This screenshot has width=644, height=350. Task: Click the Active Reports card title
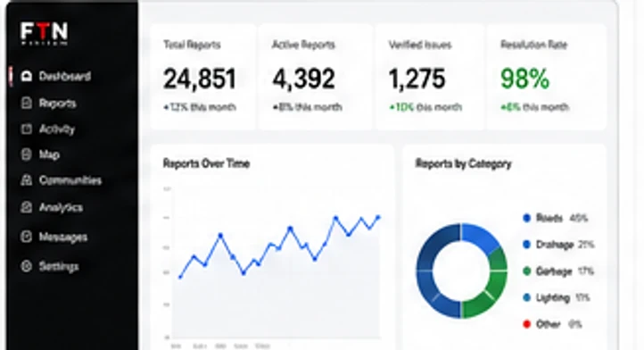click(303, 45)
